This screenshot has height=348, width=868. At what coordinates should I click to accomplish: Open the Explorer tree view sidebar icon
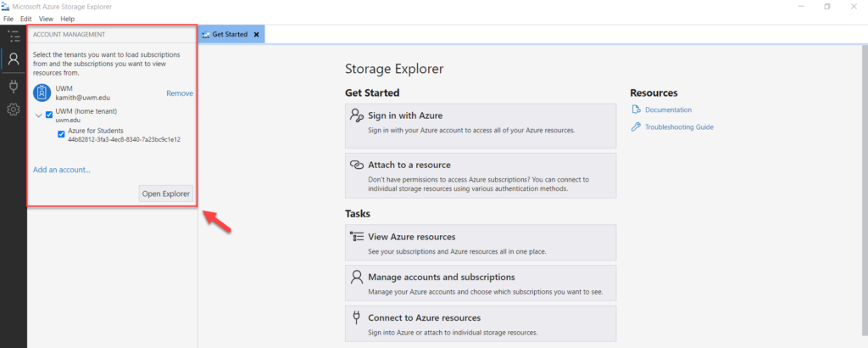(14, 36)
